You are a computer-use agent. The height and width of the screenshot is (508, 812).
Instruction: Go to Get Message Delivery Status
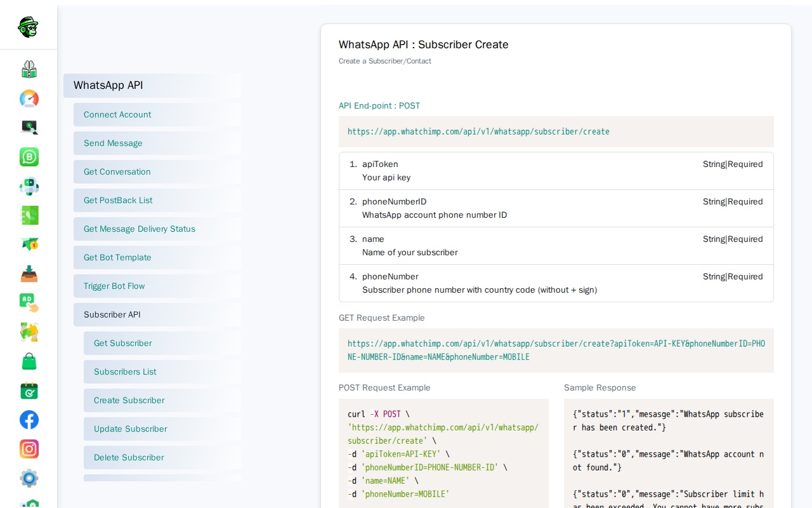click(x=157, y=229)
